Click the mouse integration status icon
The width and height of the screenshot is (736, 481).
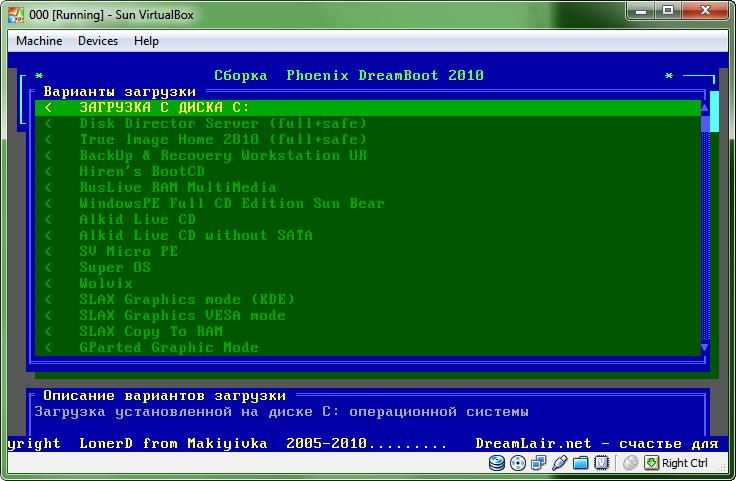[x=630, y=463]
